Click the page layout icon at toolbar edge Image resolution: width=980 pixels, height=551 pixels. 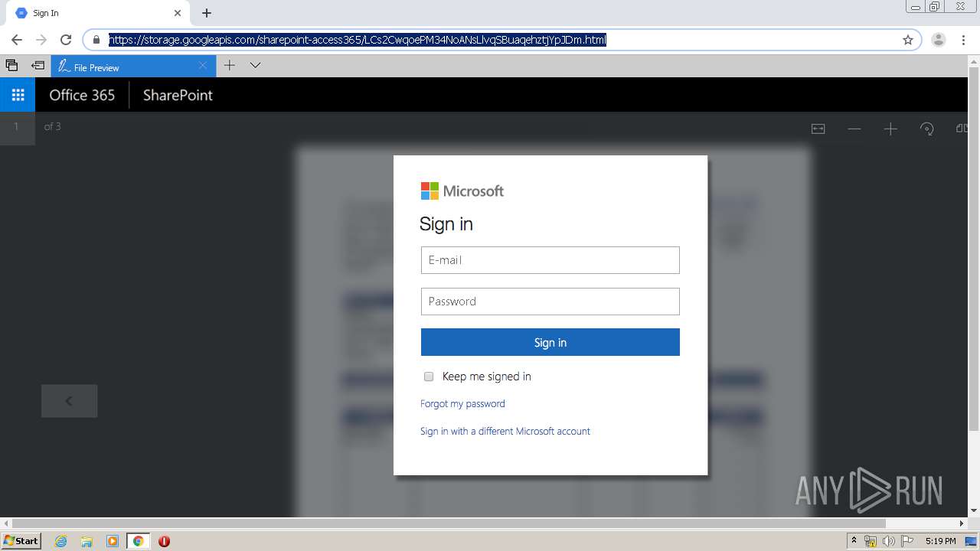pyautogui.click(x=962, y=129)
